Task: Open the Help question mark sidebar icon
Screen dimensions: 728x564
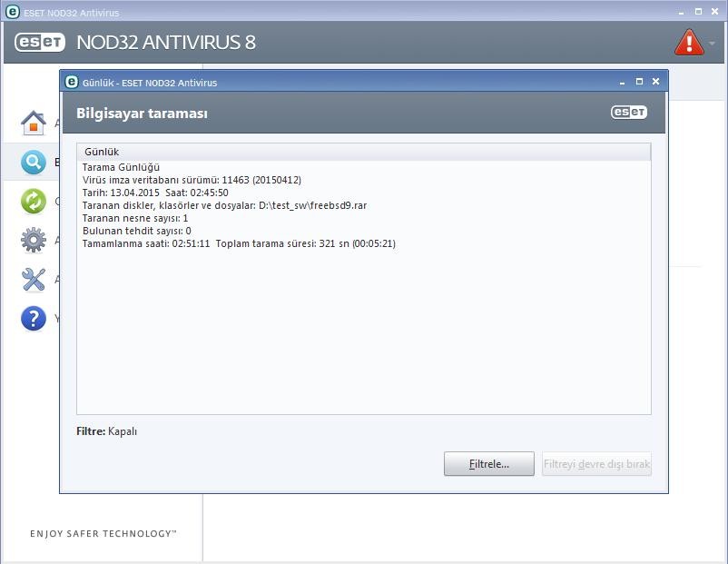Action: pyautogui.click(x=34, y=318)
